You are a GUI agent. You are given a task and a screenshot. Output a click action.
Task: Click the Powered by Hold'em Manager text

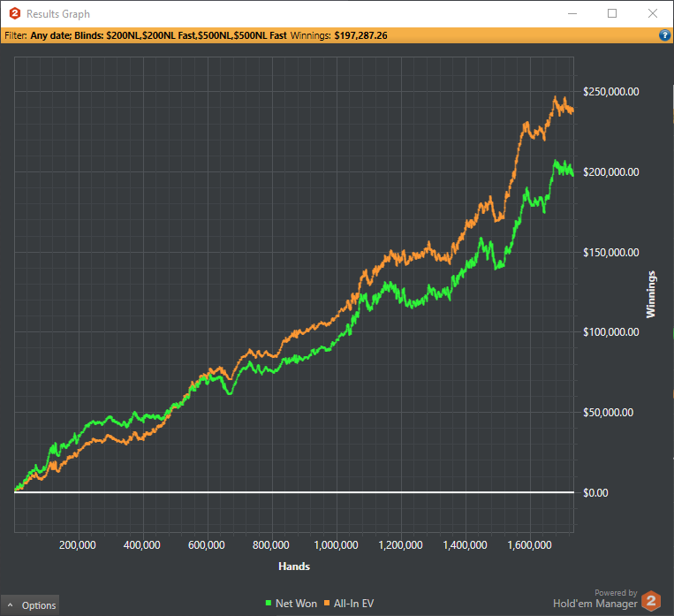click(595, 599)
